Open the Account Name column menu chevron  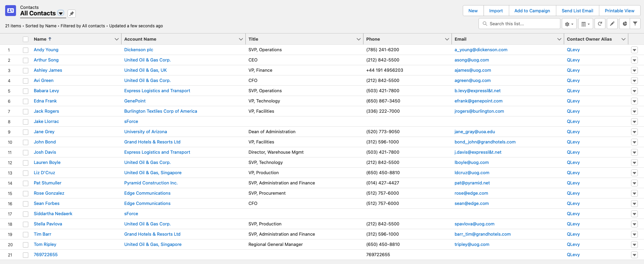tap(241, 39)
